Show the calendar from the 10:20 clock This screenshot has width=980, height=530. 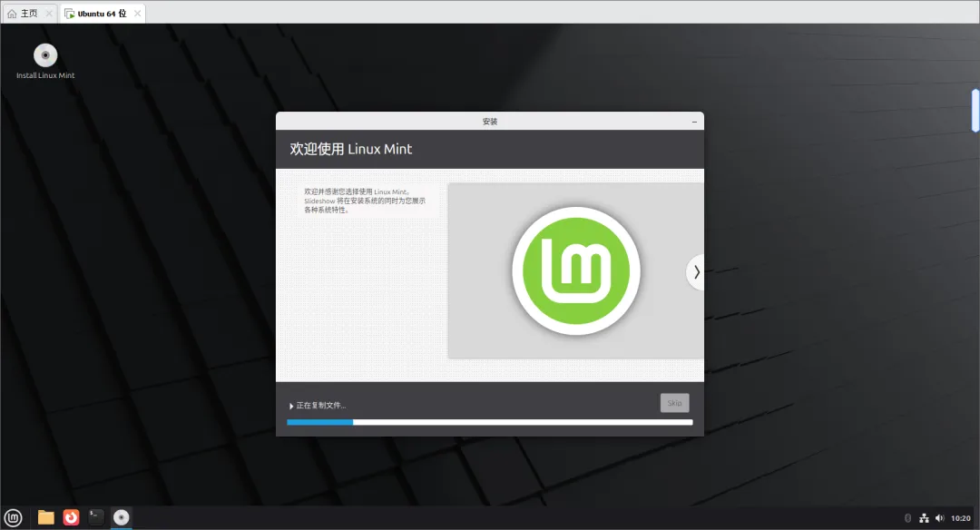(x=961, y=518)
